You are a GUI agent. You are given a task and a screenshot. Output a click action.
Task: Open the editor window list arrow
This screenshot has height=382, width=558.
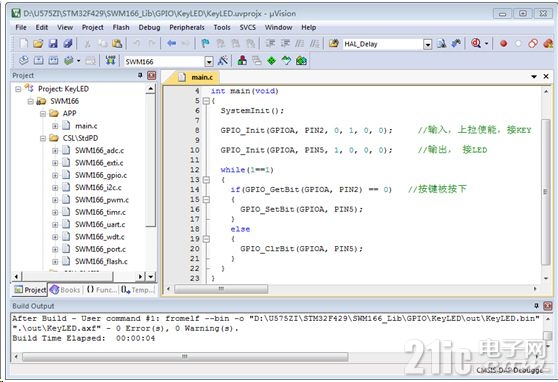pyautogui.click(x=534, y=77)
